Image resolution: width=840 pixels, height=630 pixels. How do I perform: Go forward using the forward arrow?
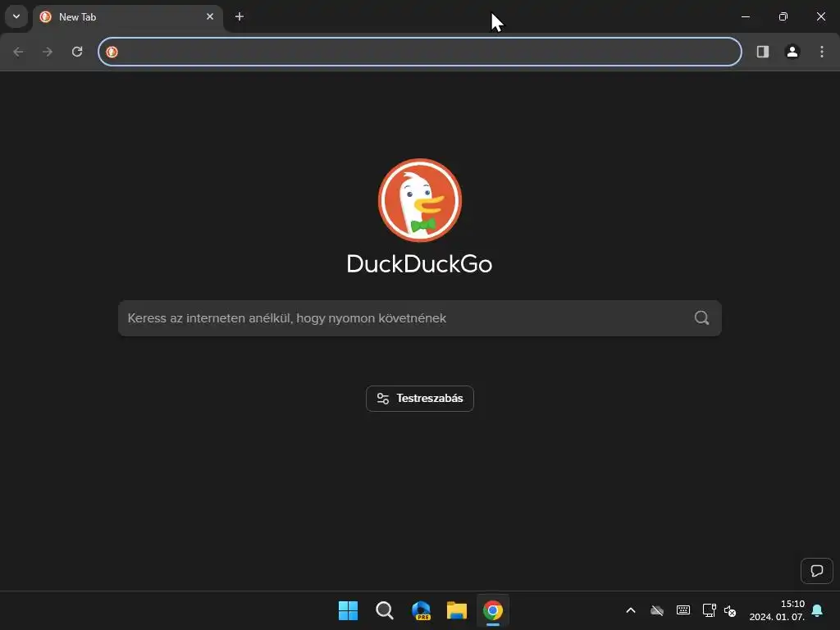[48, 52]
